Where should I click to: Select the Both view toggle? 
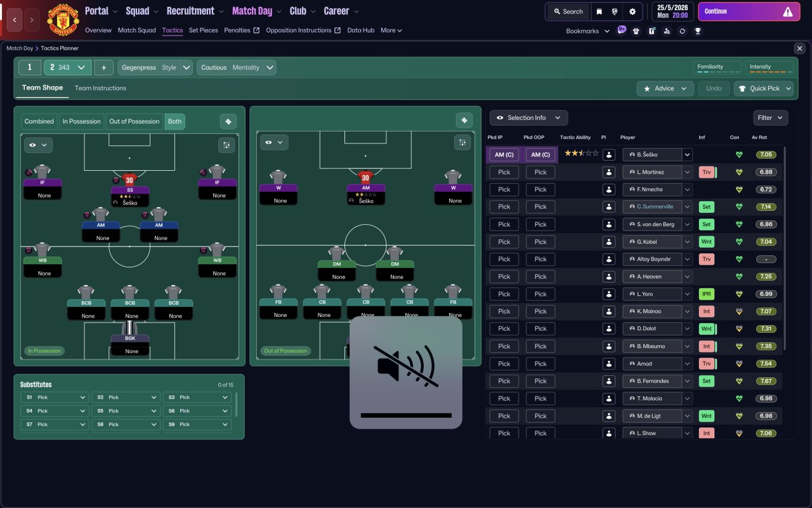(175, 121)
